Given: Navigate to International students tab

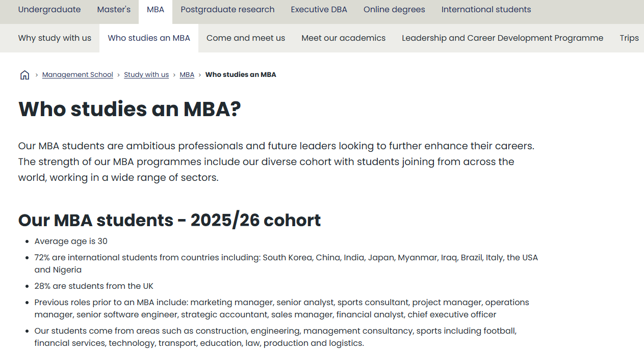Looking at the screenshot, I should coord(486,10).
